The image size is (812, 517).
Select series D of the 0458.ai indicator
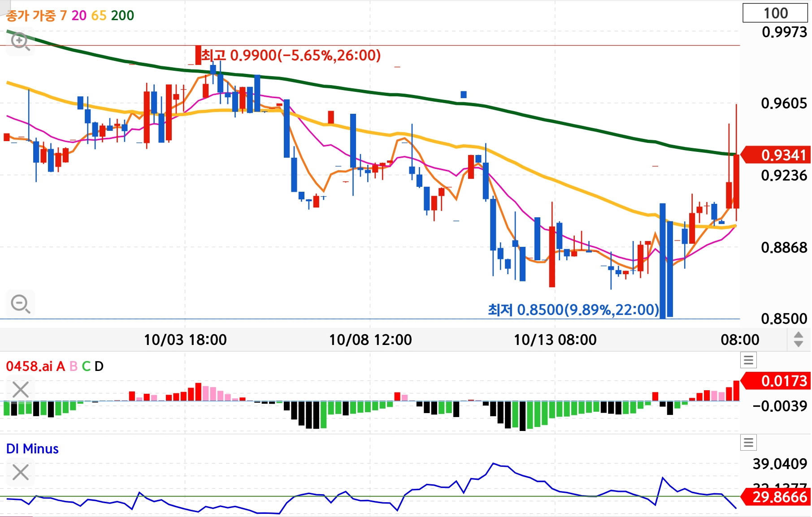[x=99, y=366]
